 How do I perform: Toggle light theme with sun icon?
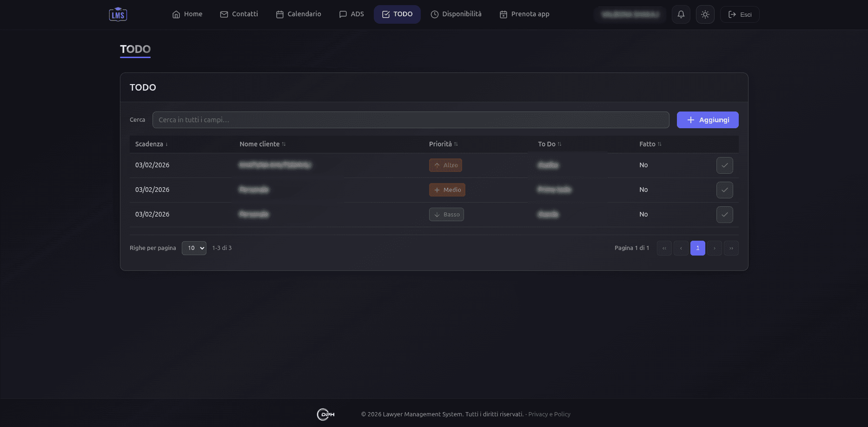click(x=705, y=14)
